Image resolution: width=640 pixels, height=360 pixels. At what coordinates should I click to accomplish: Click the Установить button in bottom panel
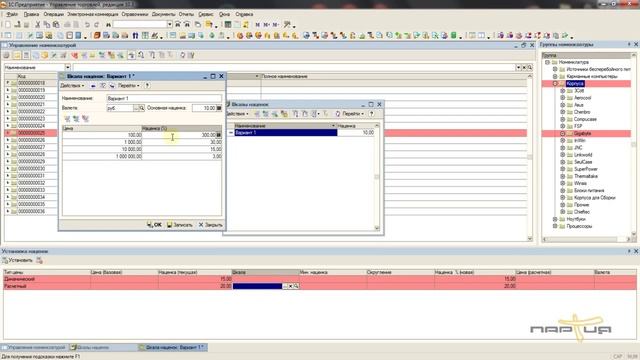(17, 260)
